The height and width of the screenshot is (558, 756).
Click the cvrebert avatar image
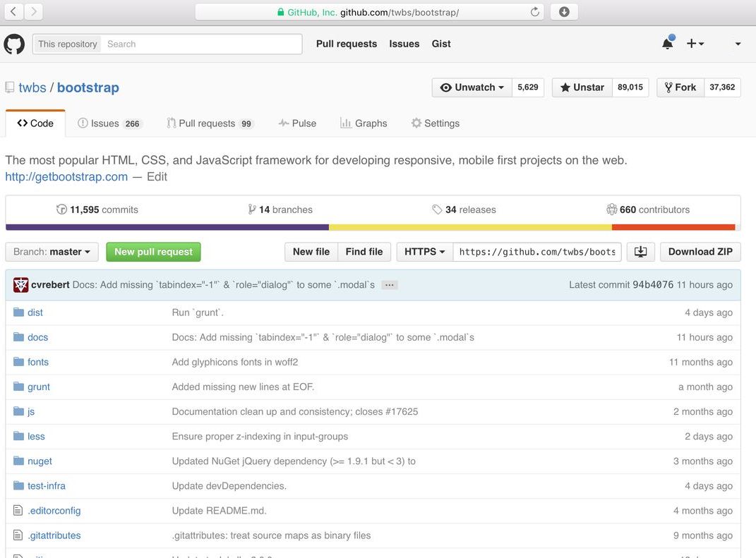tap(20, 285)
